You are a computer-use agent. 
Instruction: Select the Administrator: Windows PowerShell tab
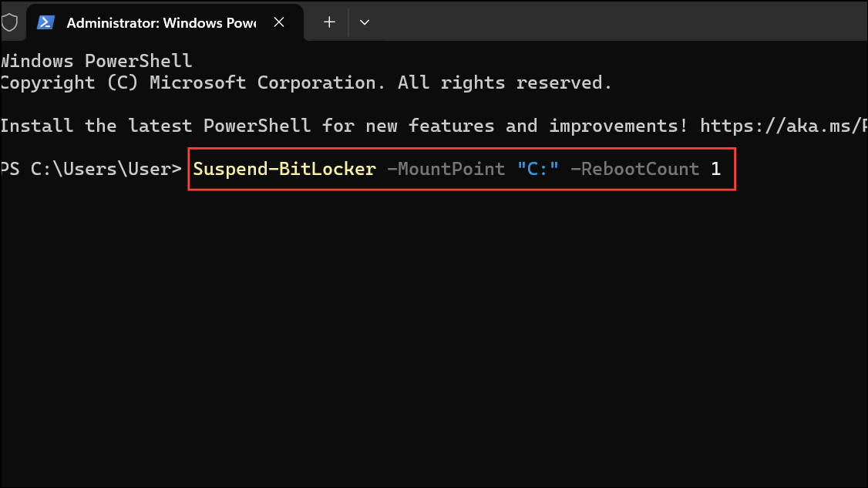tap(154, 22)
